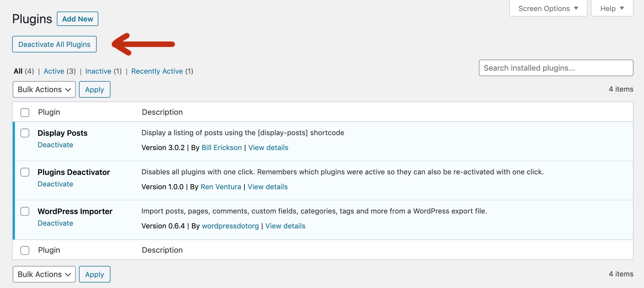Click the Deactivate All Plugins button
The image size is (644, 288).
click(54, 44)
